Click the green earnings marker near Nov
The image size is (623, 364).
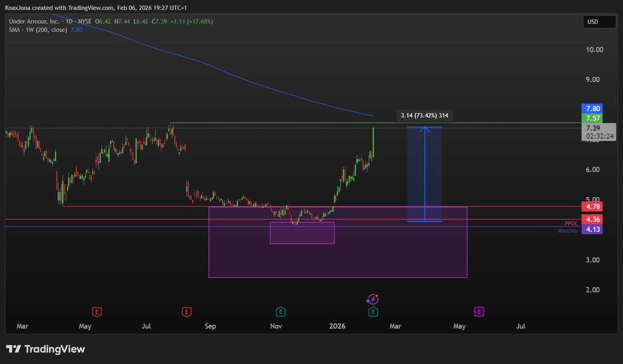pos(280,312)
